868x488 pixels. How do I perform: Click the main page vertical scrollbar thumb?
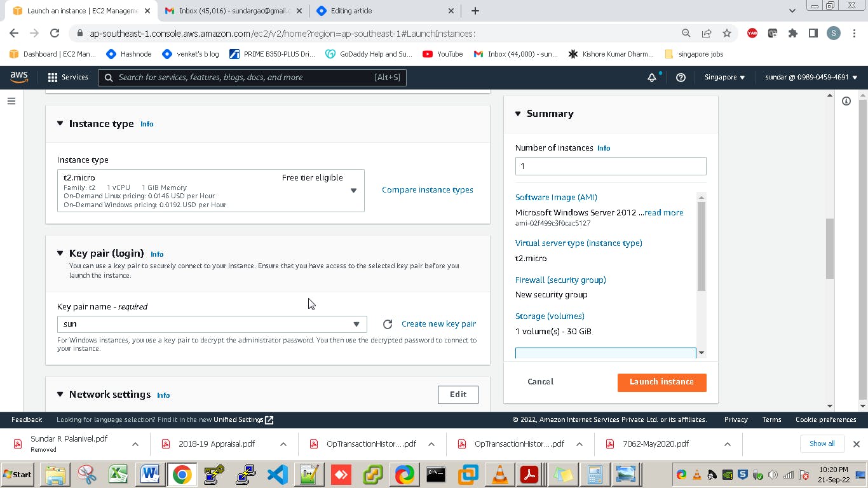(830, 248)
